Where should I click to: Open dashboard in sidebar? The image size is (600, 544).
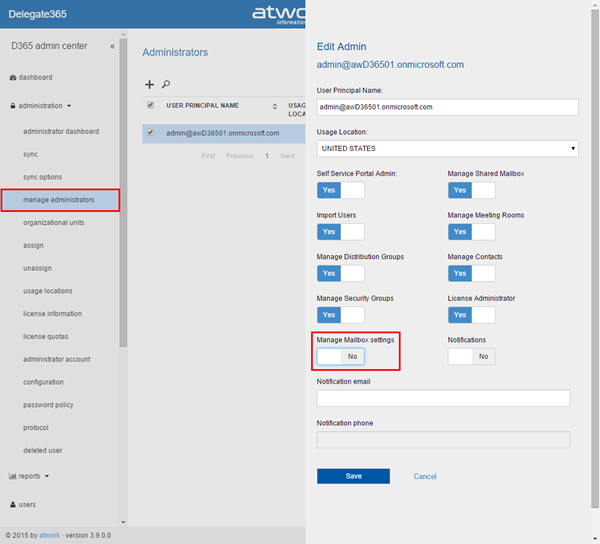click(36, 77)
